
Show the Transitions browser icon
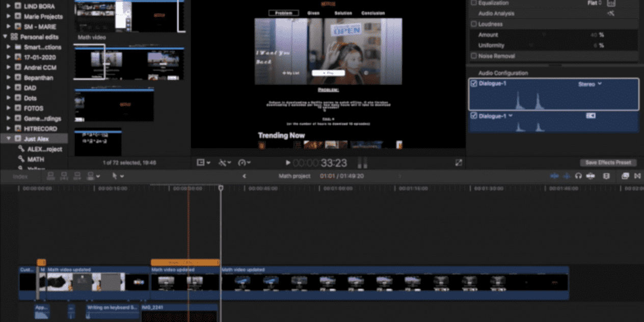[637, 176]
